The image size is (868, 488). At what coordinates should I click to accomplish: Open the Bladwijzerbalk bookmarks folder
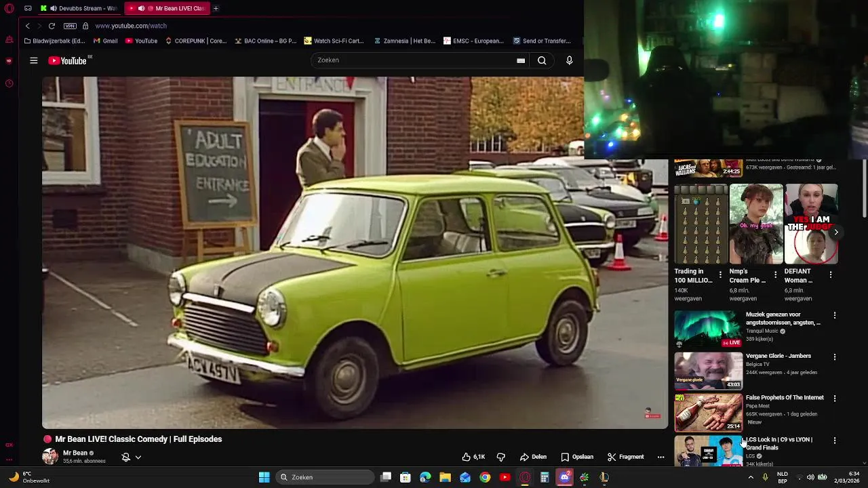(54, 41)
